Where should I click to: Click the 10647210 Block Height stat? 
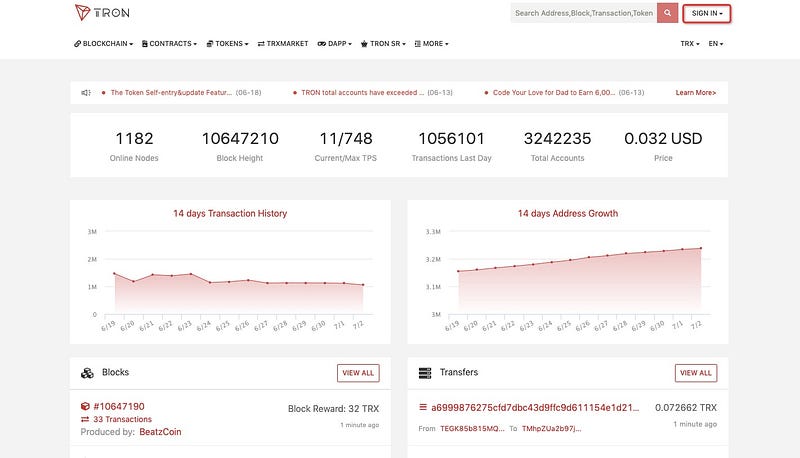coord(240,146)
